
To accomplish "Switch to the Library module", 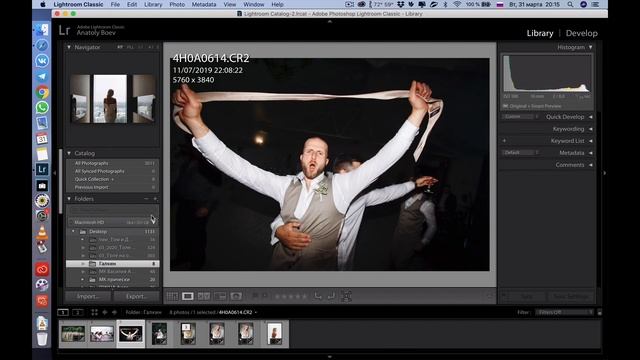I will point(540,33).
